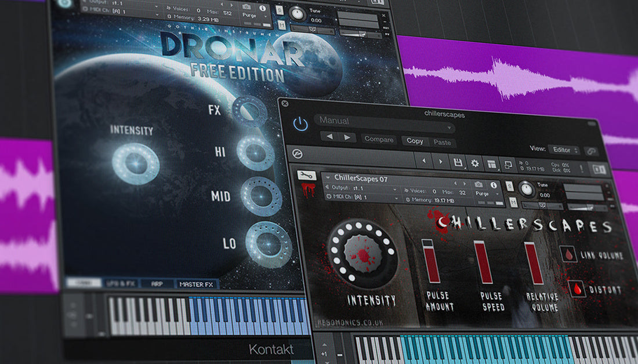Click the NI logo in Kontakt toolbar
Viewport: 638px width, 364px height.
[599, 169]
